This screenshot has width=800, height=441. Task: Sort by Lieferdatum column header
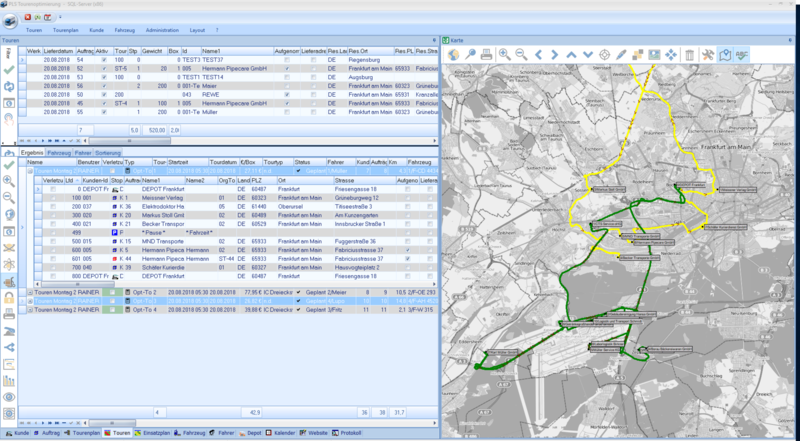58,49
